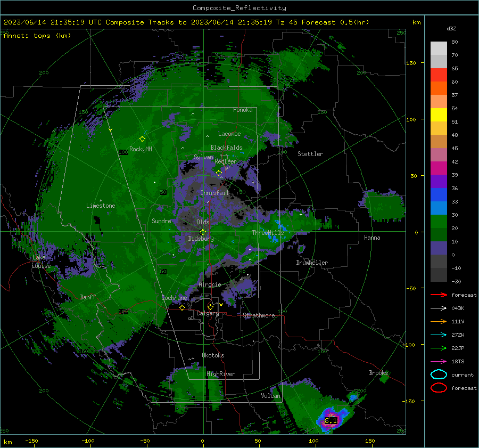Click the yellow diamond marker near RedDeer

(x=219, y=173)
